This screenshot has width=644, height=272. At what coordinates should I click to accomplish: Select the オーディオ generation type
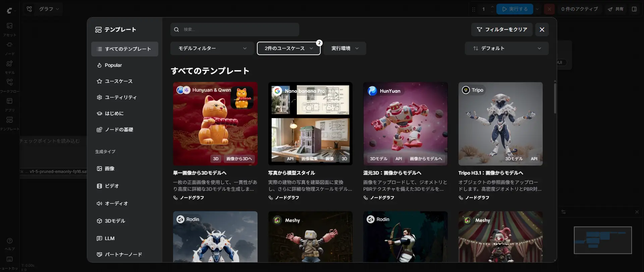point(125,203)
